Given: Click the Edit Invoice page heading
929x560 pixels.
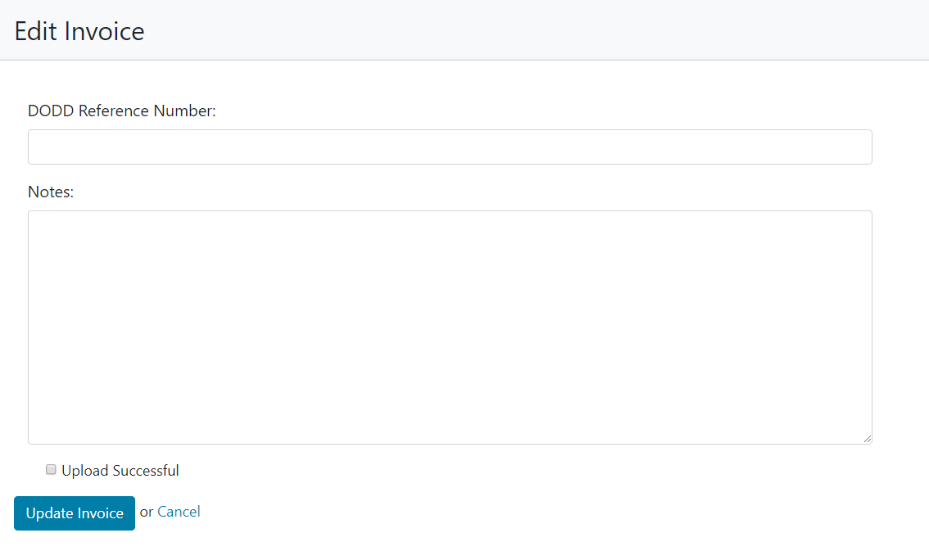Looking at the screenshot, I should point(79,31).
